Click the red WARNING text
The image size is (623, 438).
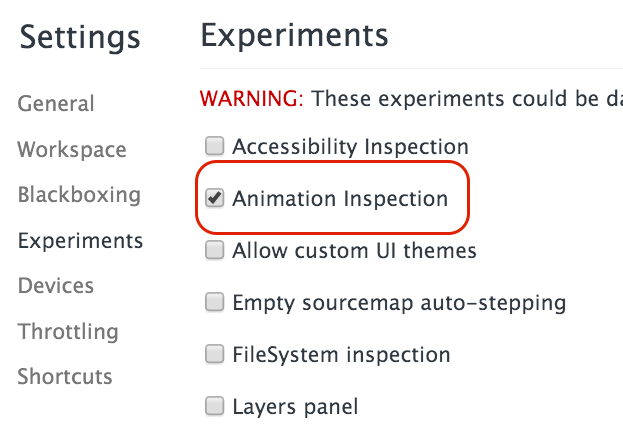point(251,99)
